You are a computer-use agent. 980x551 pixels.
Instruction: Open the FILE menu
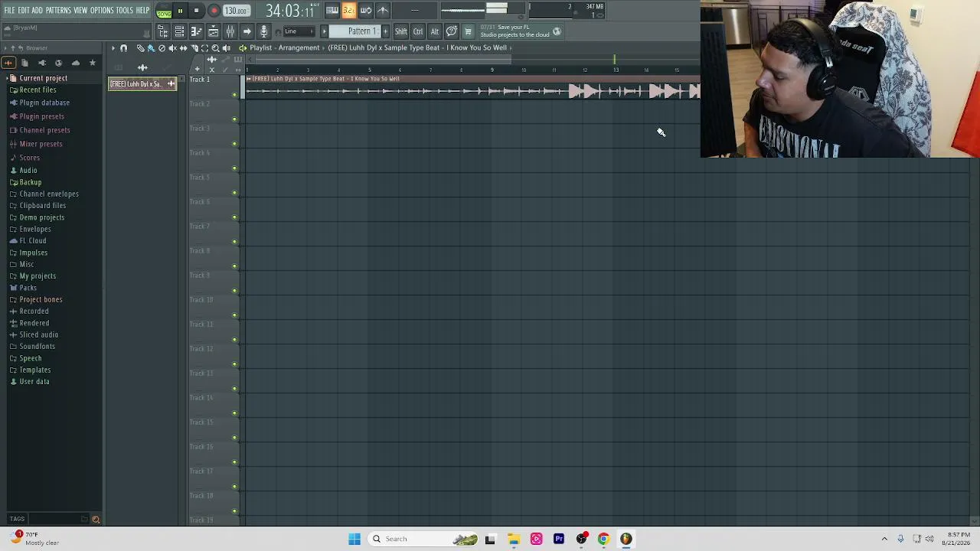pos(9,10)
